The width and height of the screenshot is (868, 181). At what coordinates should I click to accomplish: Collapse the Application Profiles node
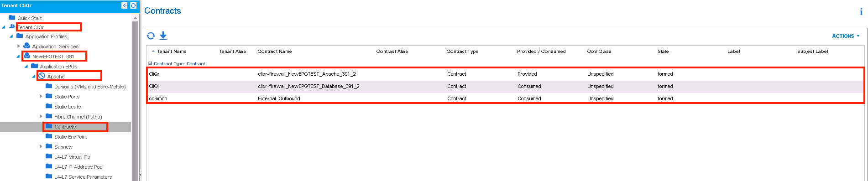click(x=11, y=36)
